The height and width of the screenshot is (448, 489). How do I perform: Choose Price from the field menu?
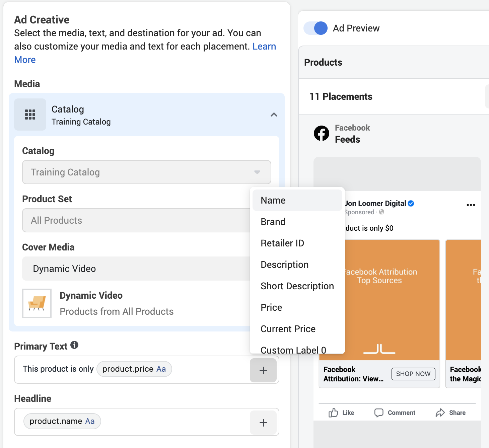tap(297, 307)
